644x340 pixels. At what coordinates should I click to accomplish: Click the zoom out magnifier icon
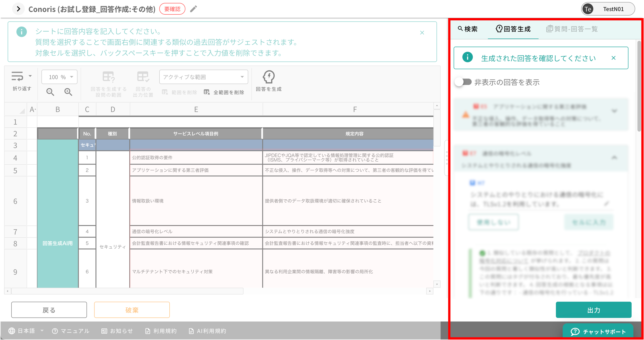coord(50,92)
